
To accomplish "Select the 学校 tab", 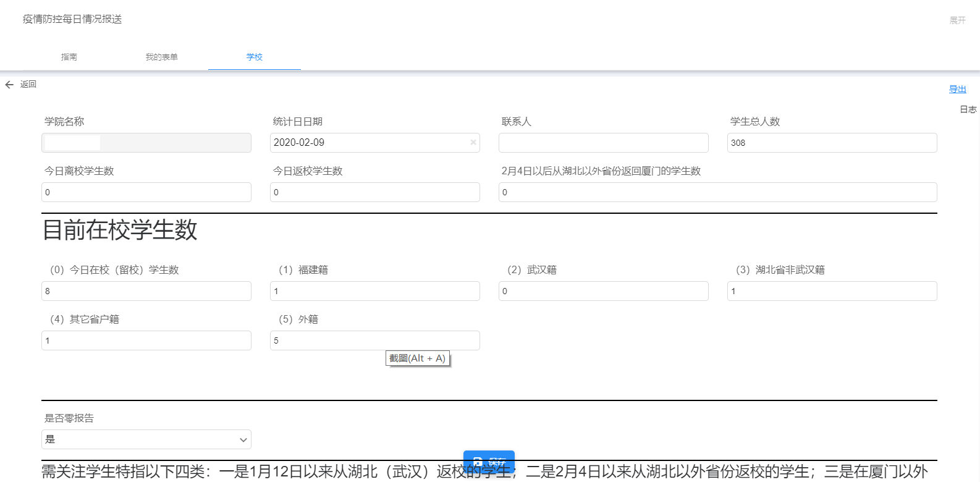I will (x=255, y=57).
